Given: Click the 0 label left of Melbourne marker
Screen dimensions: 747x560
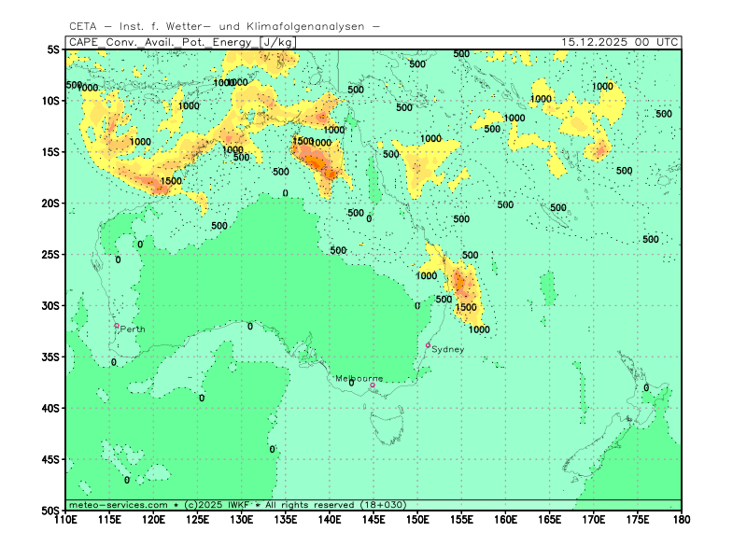Looking at the screenshot, I should 351,383.
